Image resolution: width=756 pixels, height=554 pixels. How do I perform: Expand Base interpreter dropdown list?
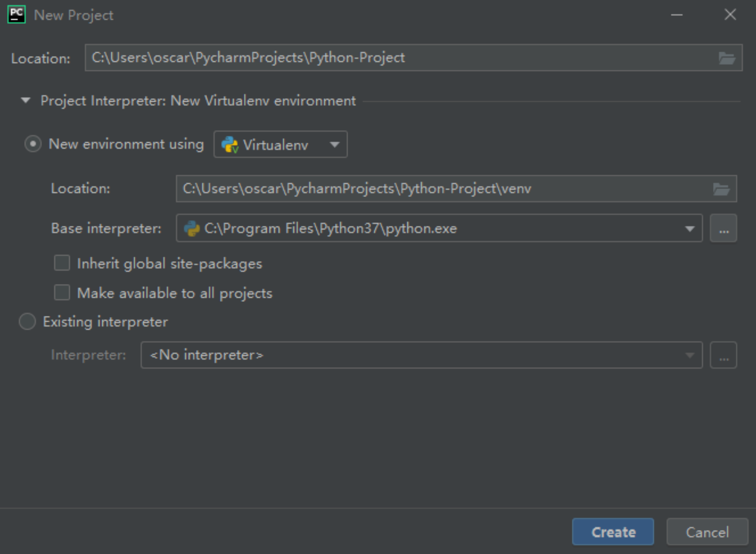coord(689,229)
